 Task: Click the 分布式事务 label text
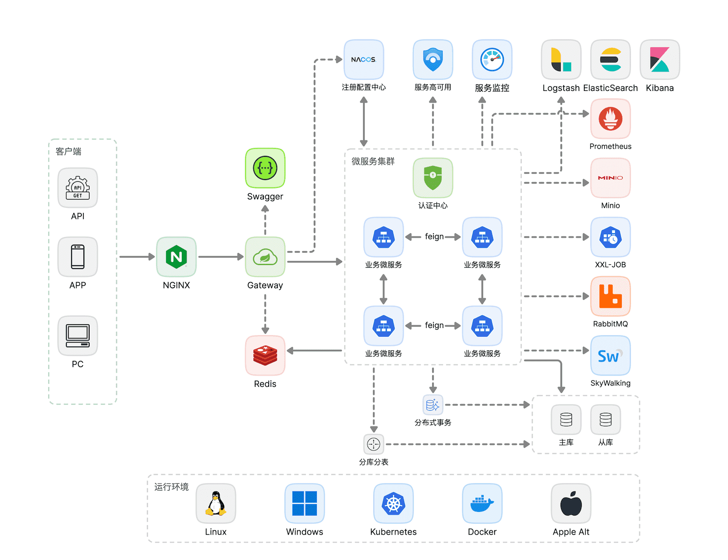433,422
